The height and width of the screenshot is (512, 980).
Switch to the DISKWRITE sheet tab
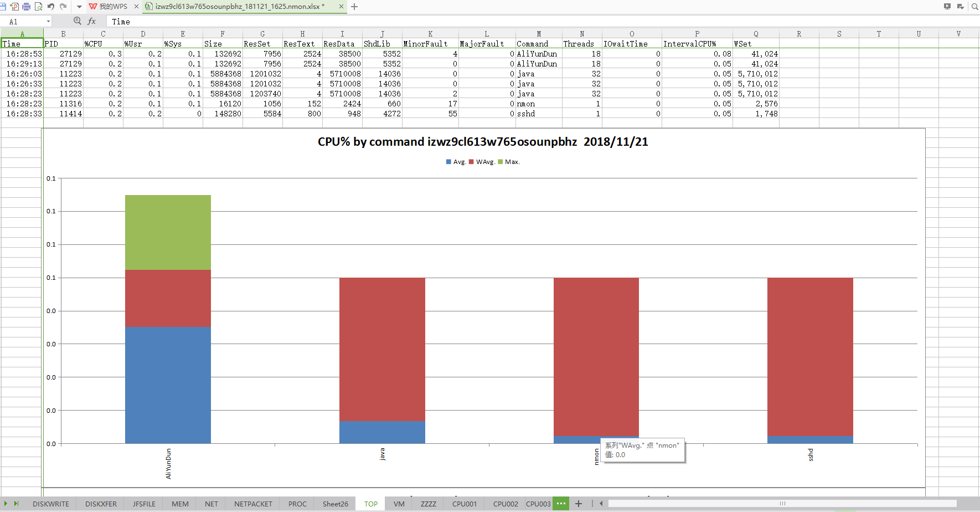coord(51,504)
